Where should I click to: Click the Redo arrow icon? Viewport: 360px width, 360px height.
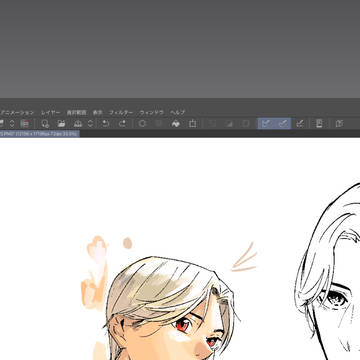123,124
